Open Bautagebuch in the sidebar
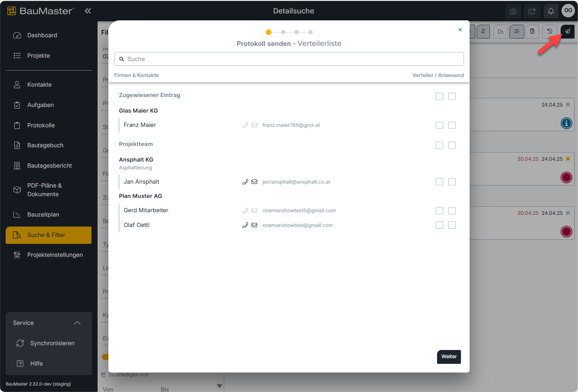The image size is (578, 392). (x=46, y=146)
